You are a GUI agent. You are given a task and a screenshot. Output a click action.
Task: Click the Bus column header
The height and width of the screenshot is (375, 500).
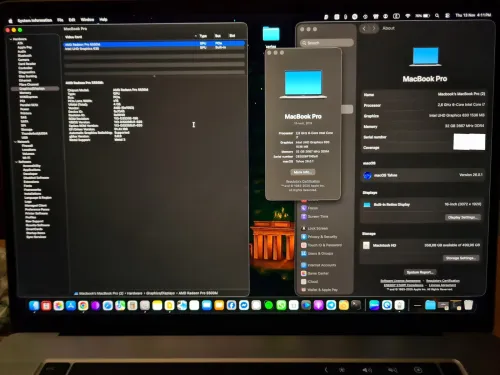click(218, 36)
